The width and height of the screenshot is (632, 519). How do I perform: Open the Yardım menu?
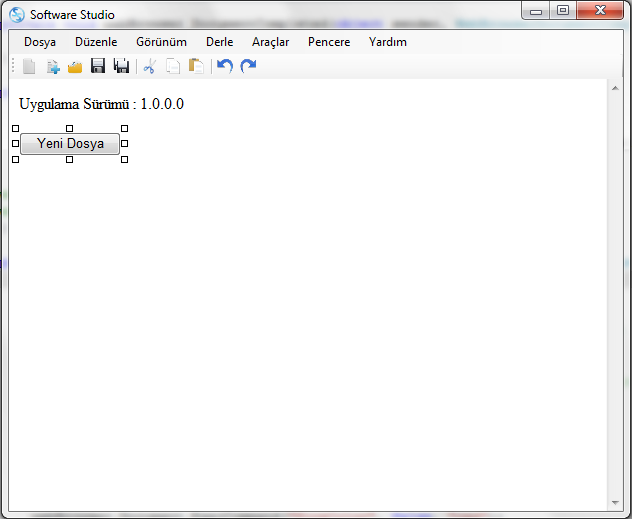388,42
